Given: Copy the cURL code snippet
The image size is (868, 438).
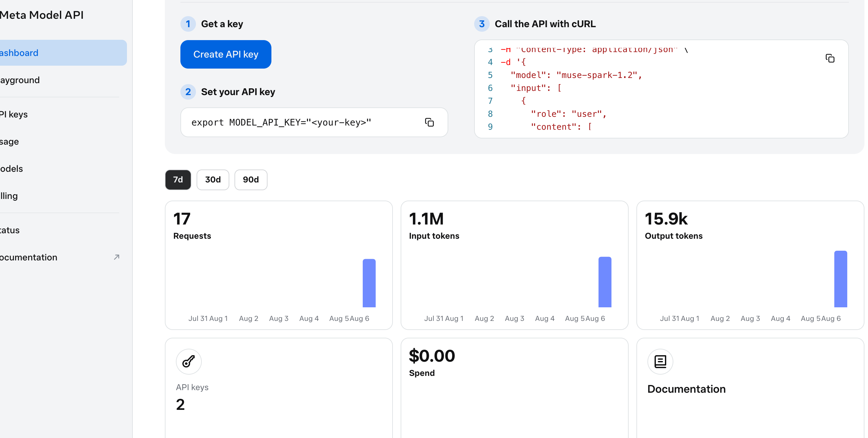Looking at the screenshot, I should click(x=829, y=58).
